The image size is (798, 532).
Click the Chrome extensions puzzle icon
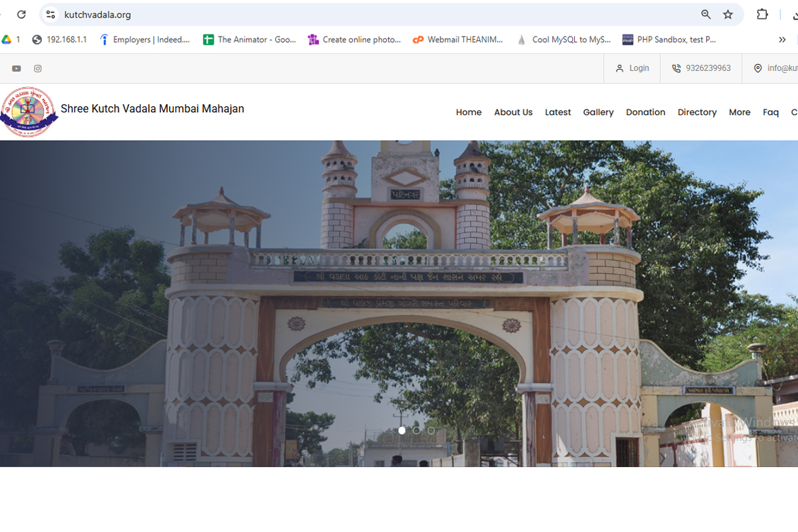click(x=762, y=14)
